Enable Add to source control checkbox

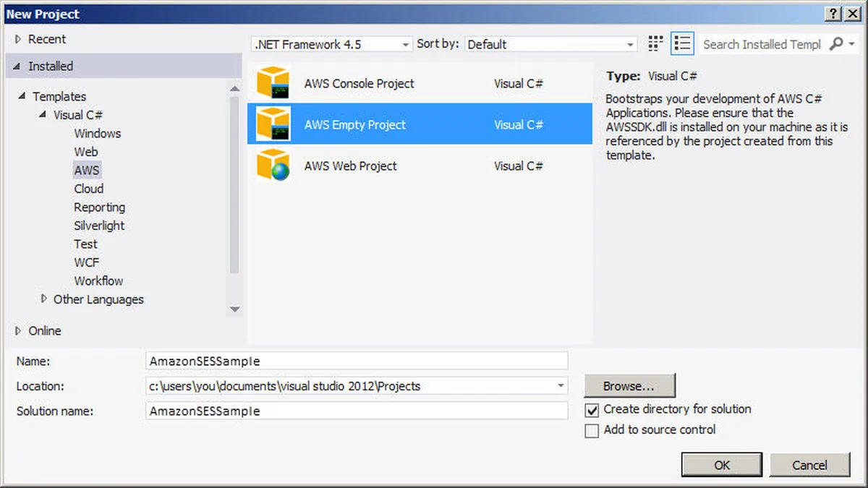[592, 431]
